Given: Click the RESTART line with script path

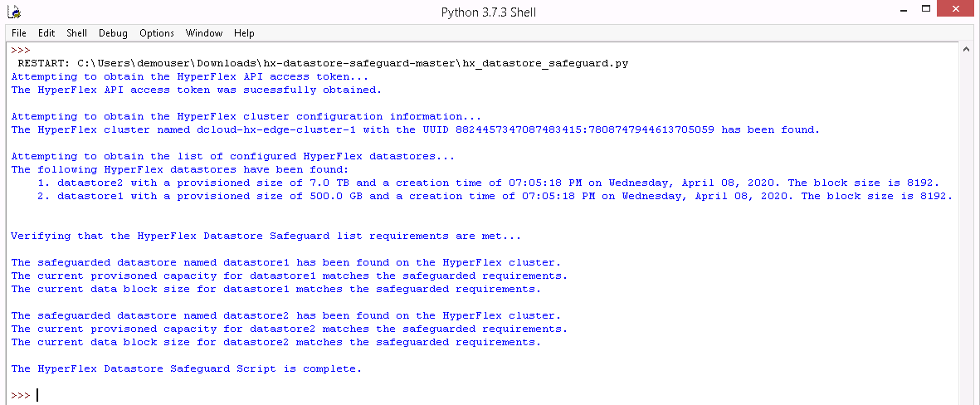Looking at the screenshot, I should (323, 63).
